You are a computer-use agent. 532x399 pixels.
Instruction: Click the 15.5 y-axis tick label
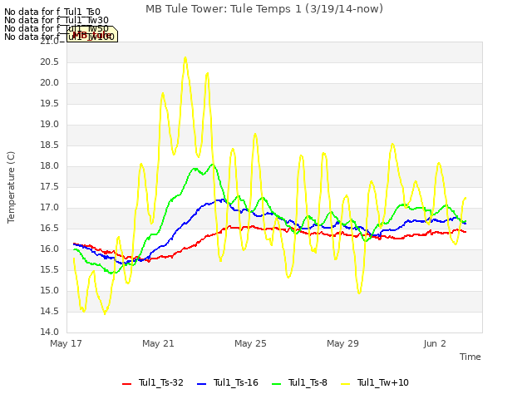(x=50, y=270)
